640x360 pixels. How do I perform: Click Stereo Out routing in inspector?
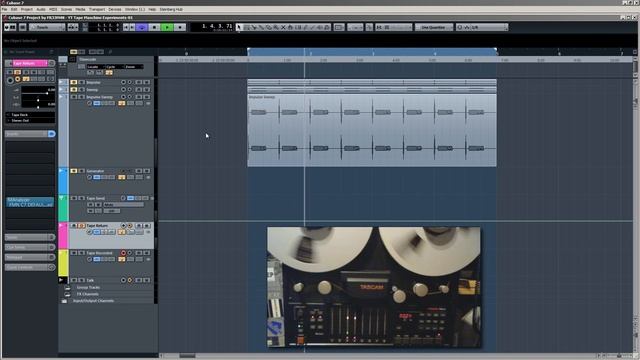(30, 120)
